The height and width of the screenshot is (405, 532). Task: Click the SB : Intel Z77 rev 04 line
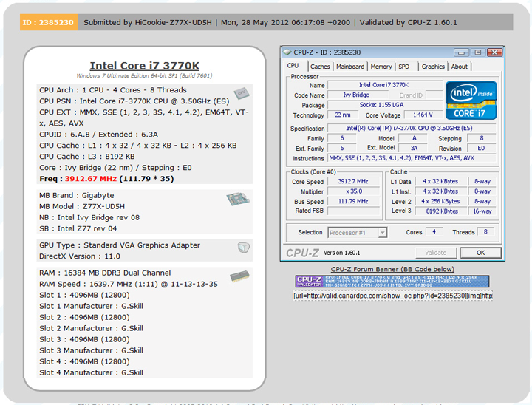point(78,229)
